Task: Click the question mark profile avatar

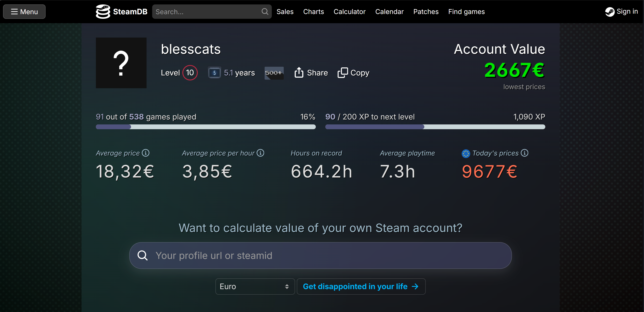Action: click(121, 63)
